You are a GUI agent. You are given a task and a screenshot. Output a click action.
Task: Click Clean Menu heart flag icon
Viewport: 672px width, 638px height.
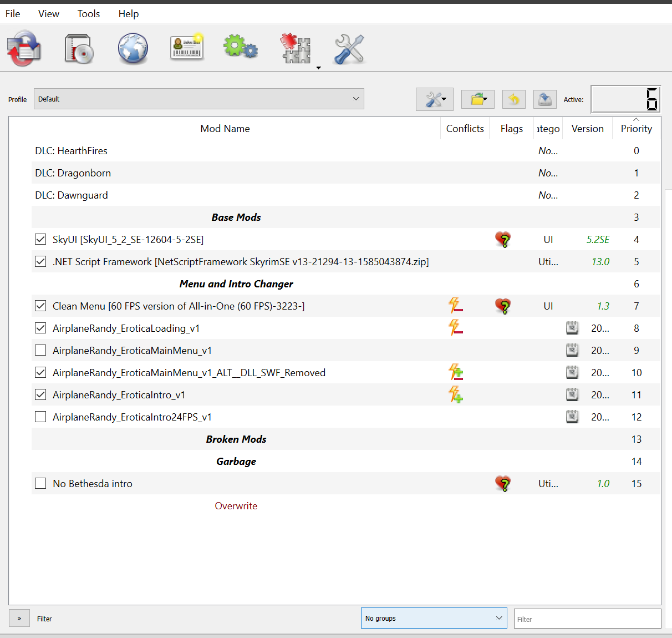[x=503, y=306]
